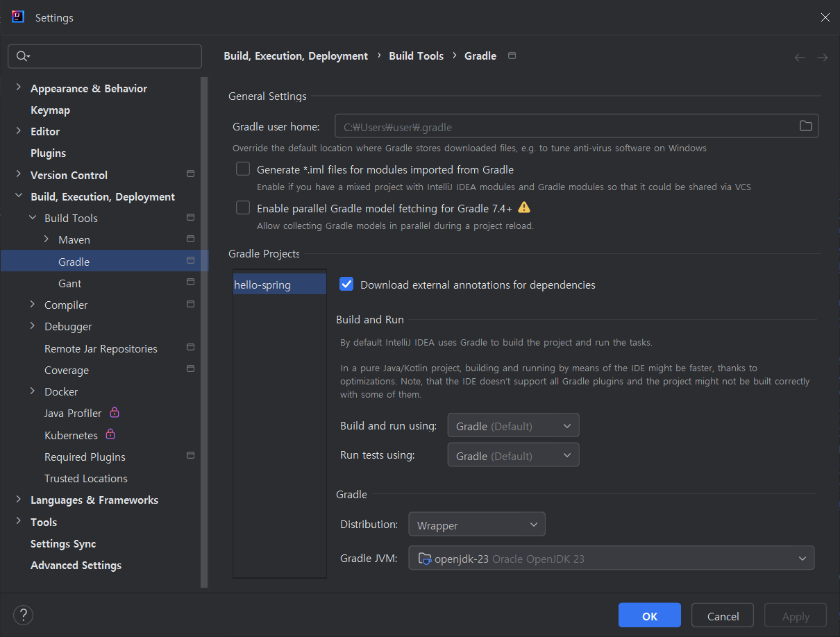Click the help question mark icon
Screen dimensions: 840x637
[24, 615]
